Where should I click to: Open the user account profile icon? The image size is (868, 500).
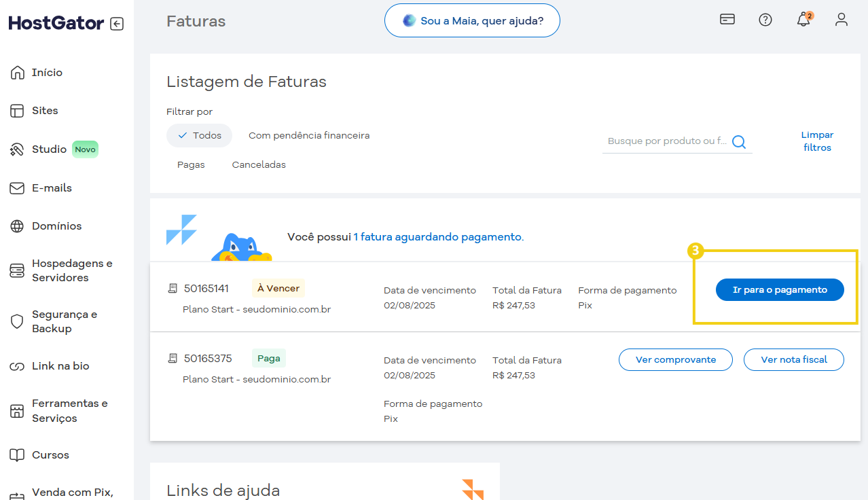coord(842,20)
